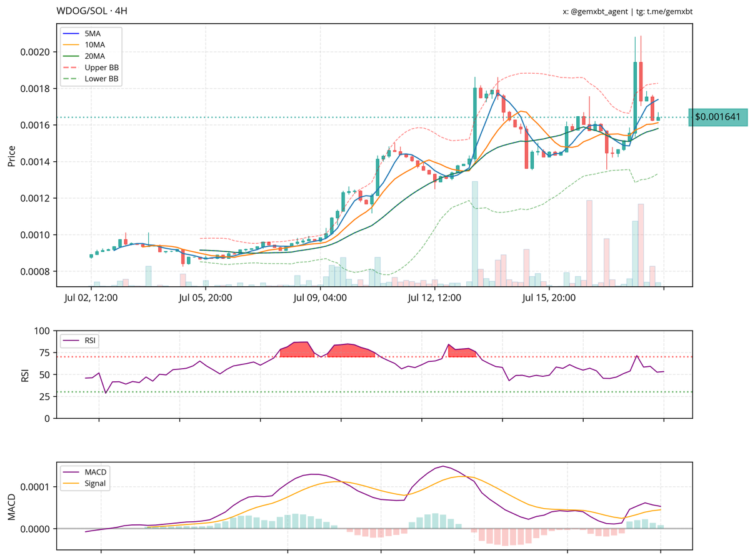Click the RSI y-axis title
The height and width of the screenshot is (560, 750).
click(25, 374)
